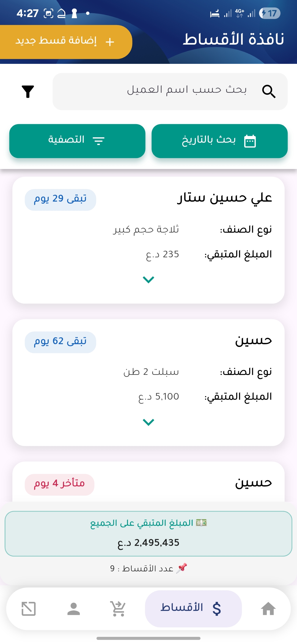Open the التصفية filter options

pos(77,141)
